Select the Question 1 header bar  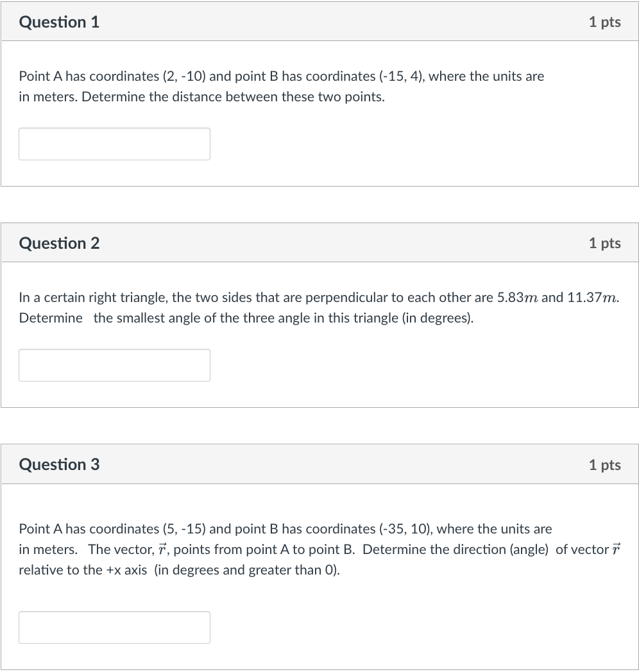[319, 21]
